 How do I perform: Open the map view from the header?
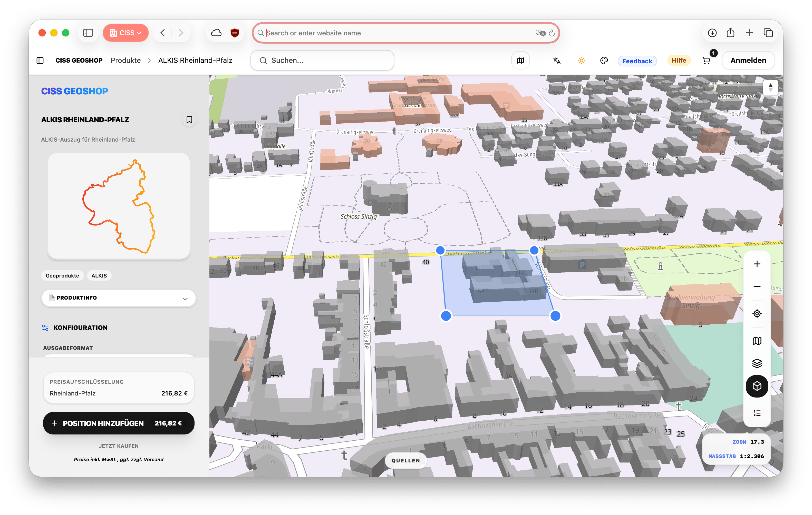tap(520, 60)
